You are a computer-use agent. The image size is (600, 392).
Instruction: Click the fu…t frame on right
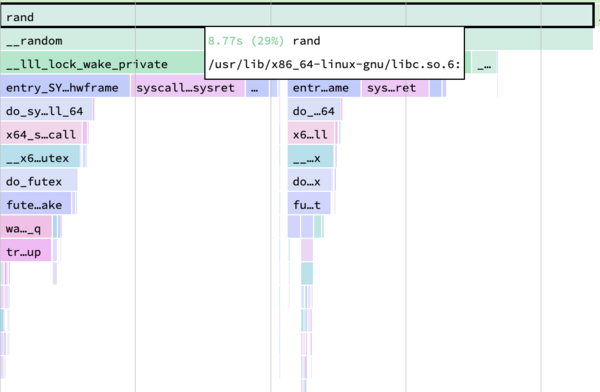[309, 204]
